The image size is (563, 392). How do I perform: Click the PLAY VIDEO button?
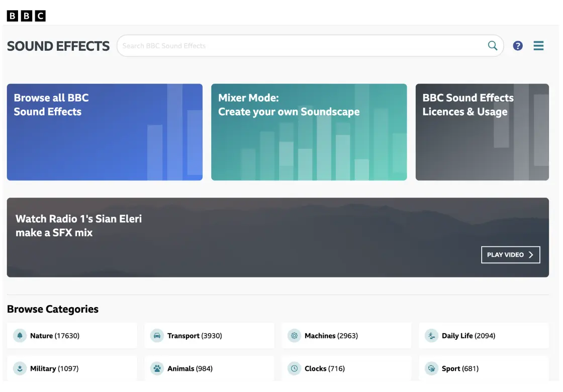coord(510,254)
